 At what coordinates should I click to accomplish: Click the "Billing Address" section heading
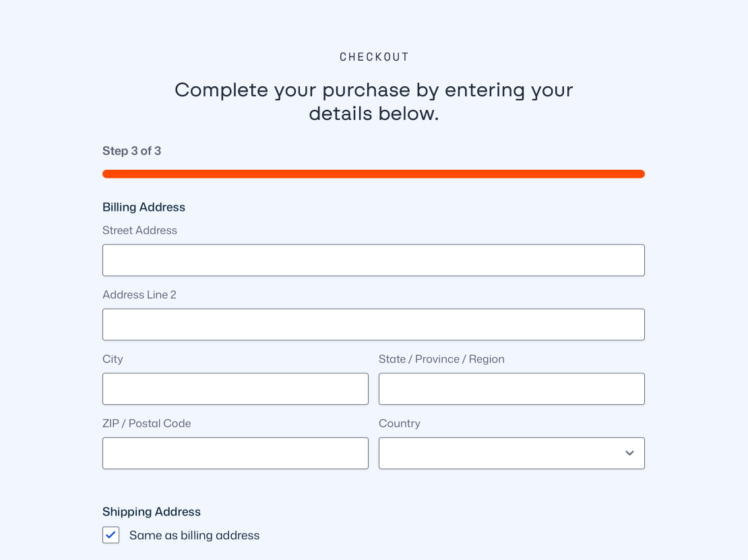pyautogui.click(x=144, y=207)
